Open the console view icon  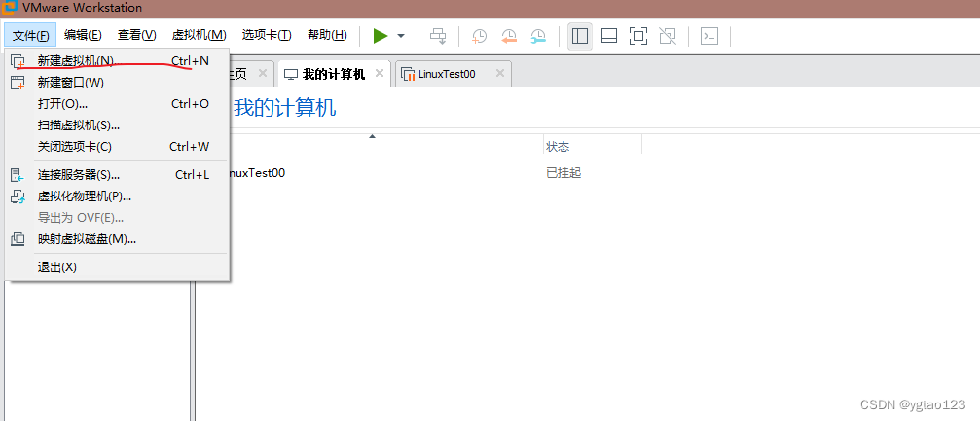click(709, 36)
